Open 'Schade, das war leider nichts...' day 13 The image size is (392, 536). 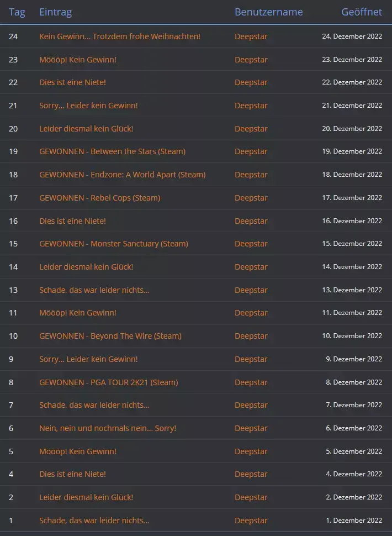pyautogui.click(x=94, y=290)
